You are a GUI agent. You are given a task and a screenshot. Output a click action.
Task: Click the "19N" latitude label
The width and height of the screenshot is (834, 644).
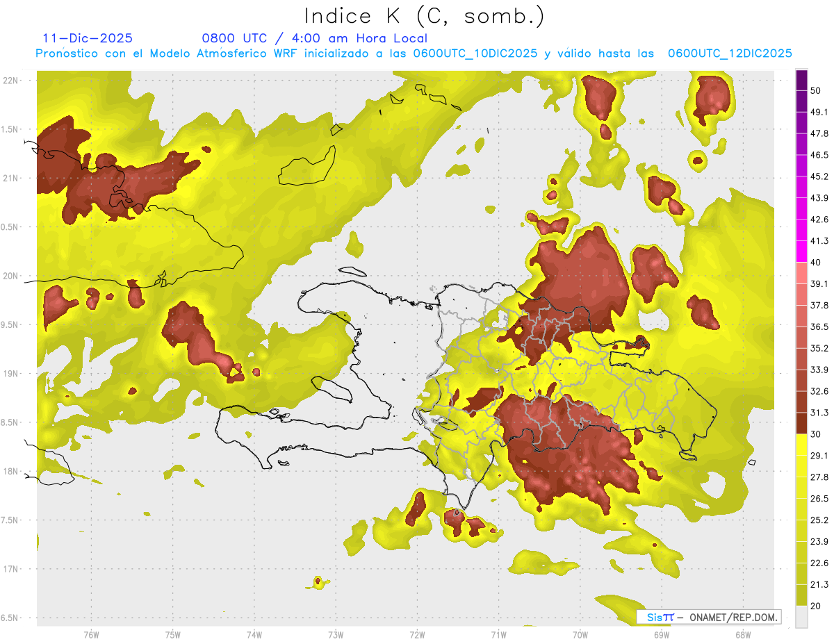(x=12, y=374)
